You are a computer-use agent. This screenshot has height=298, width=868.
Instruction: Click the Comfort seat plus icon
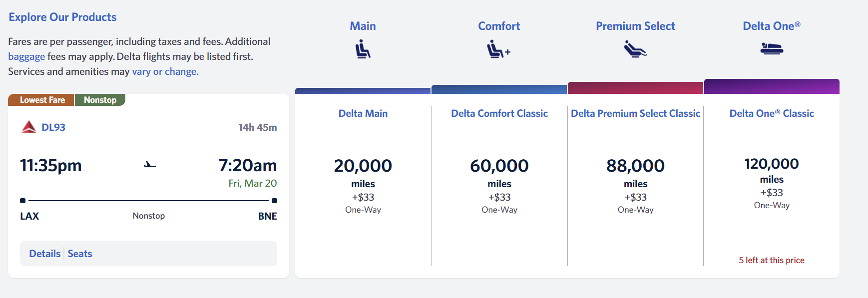pyautogui.click(x=498, y=49)
